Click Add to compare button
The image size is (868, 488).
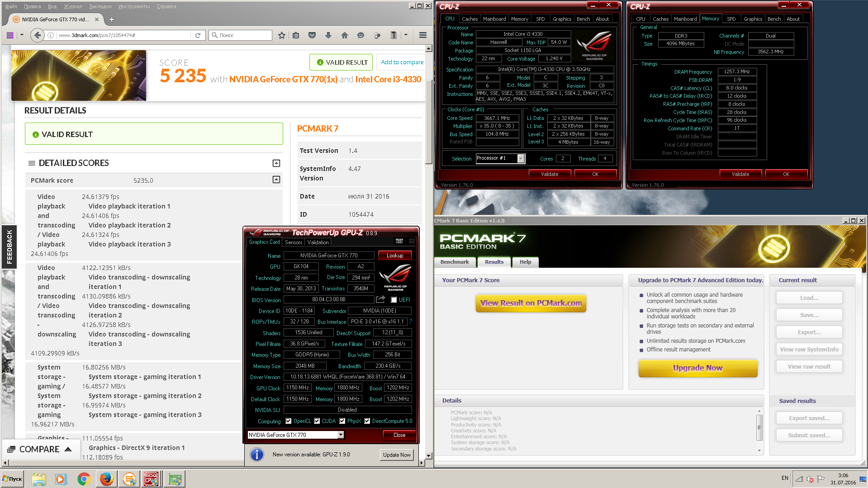tap(402, 62)
